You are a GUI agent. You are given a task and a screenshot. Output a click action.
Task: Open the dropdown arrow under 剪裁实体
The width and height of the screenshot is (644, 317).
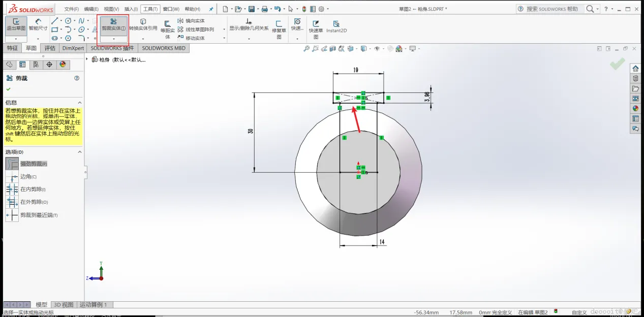tap(113, 39)
